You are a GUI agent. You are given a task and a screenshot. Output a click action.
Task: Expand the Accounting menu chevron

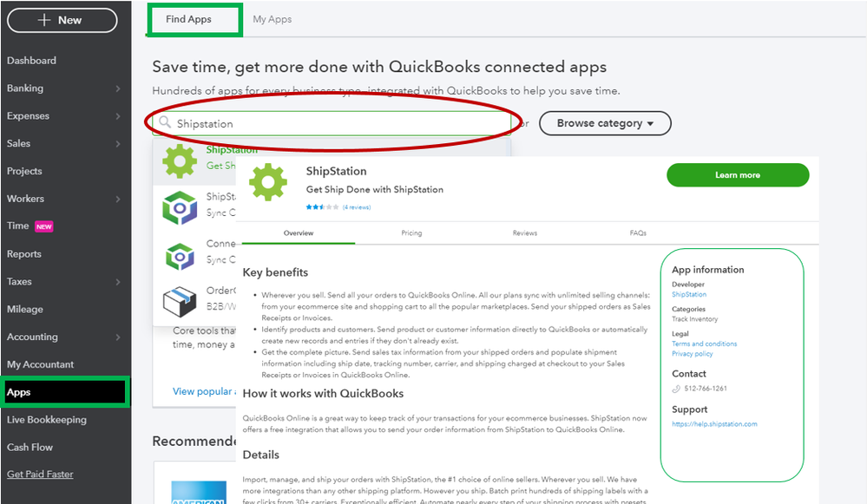(118, 337)
